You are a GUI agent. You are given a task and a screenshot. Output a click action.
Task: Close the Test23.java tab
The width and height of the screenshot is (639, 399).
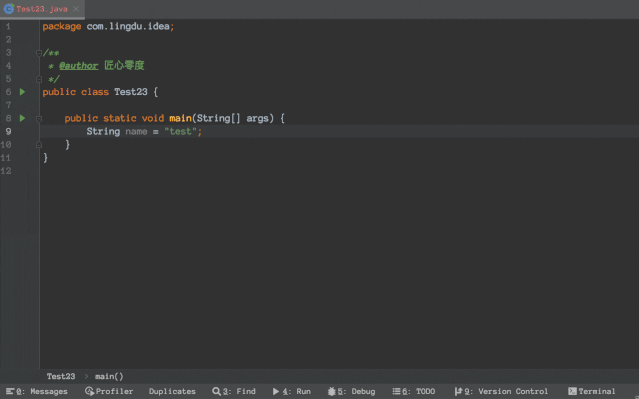pyautogui.click(x=76, y=9)
